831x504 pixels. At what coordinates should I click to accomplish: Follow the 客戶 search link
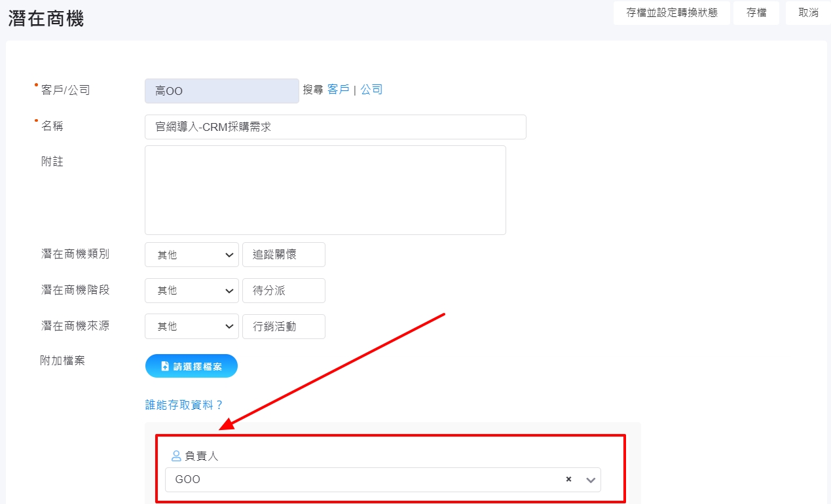click(x=338, y=90)
